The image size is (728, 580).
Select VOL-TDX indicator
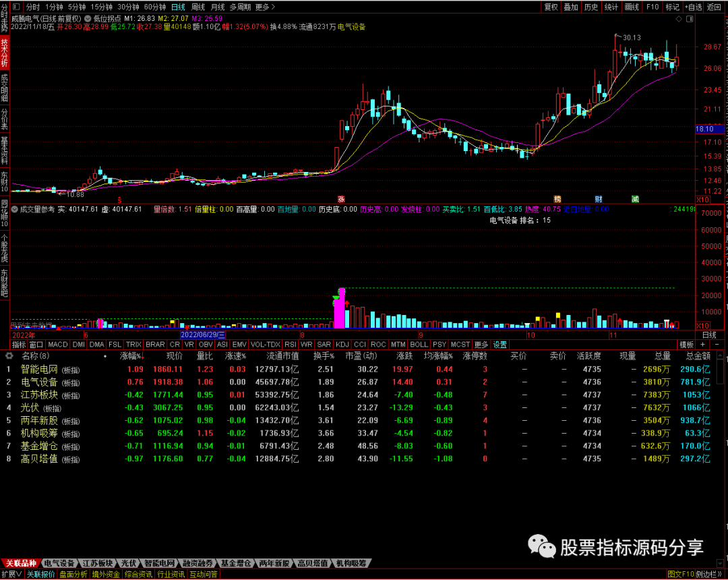tap(265, 345)
